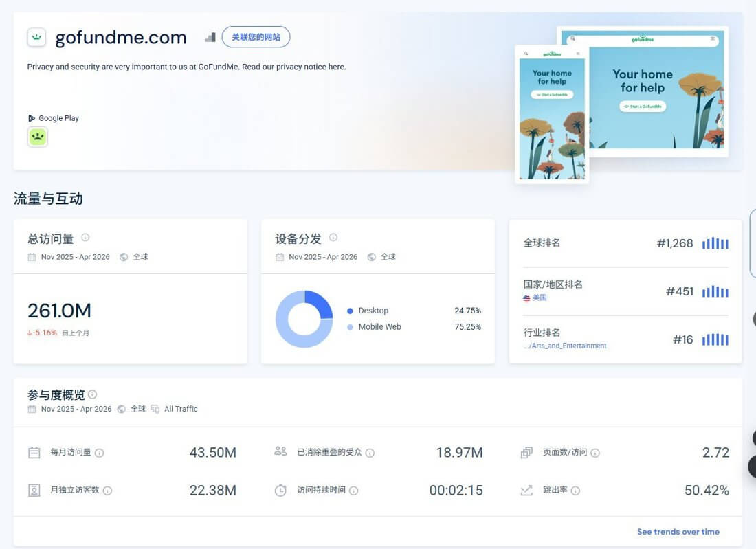756x549 pixels.
Task: Click info icon beside 页面数/访问
Action: tap(595, 453)
